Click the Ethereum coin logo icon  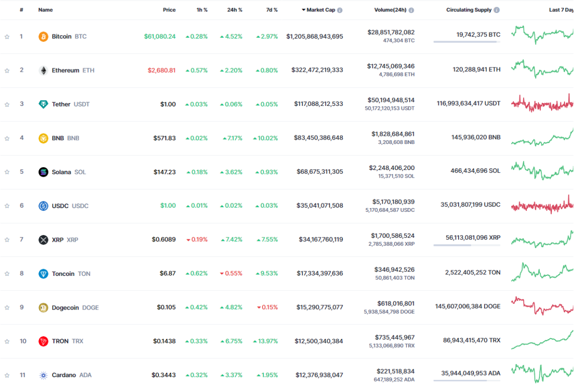43,70
